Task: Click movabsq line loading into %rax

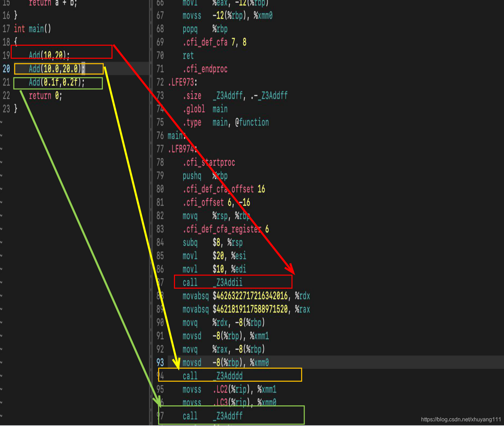Action: coord(246,309)
